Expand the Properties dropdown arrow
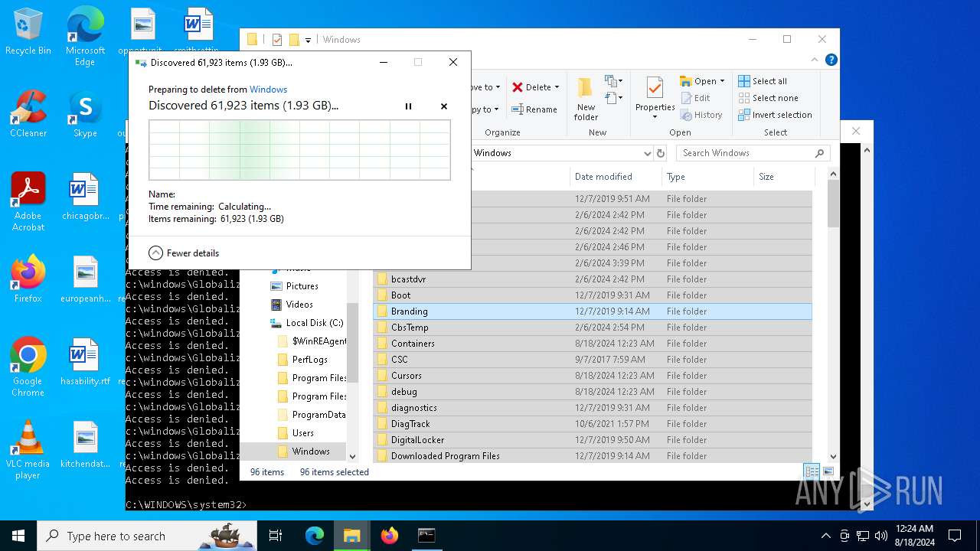 655,117
